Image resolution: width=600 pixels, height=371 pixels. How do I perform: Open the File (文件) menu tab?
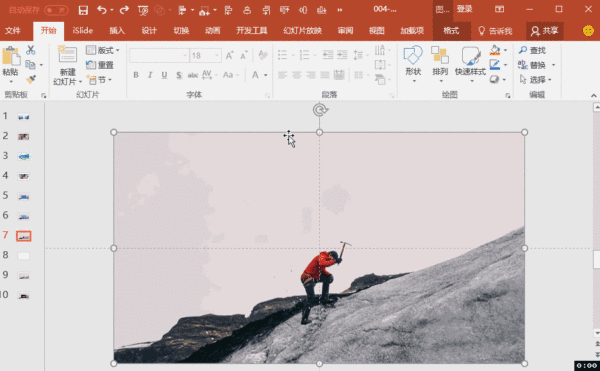tap(13, 31)
